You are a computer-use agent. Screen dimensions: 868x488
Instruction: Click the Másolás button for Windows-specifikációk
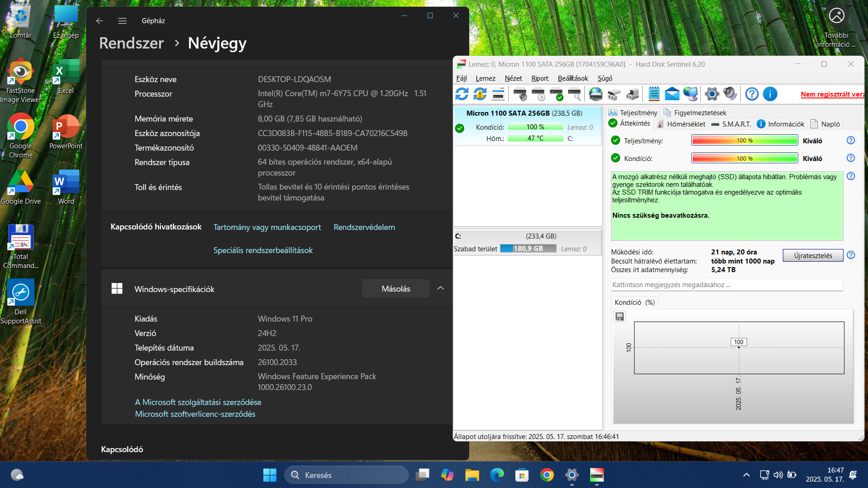pos(396,289)
